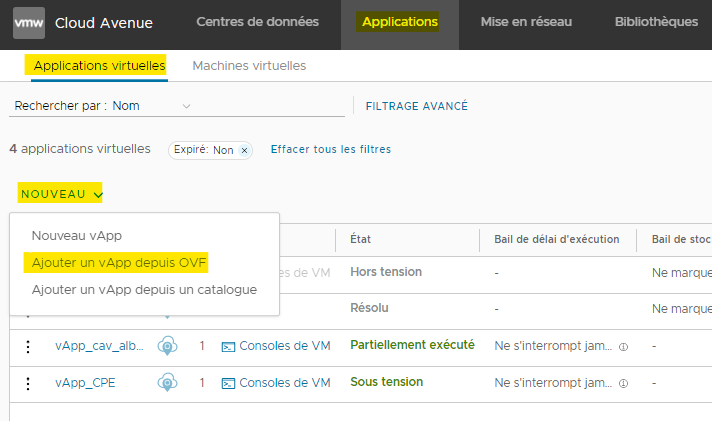This screenshot has width=712, height=421.
Task: Switch to Machines virtuelles tab
Action: coord(249,66)
